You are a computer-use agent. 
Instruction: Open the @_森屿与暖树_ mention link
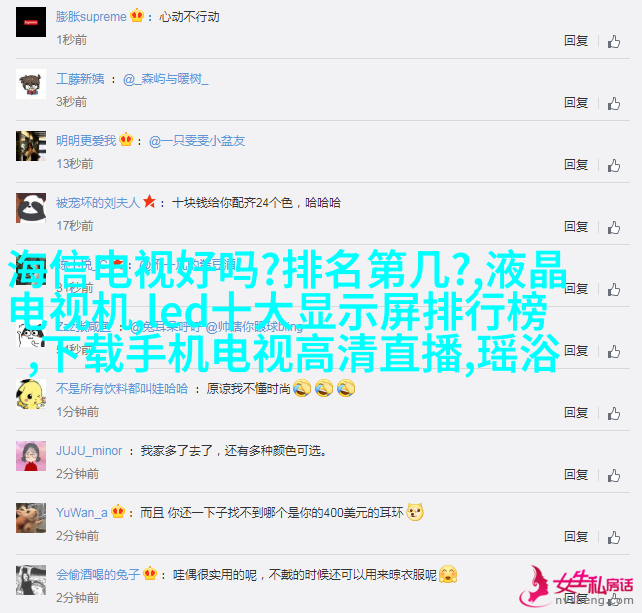(x=165, y=79)
